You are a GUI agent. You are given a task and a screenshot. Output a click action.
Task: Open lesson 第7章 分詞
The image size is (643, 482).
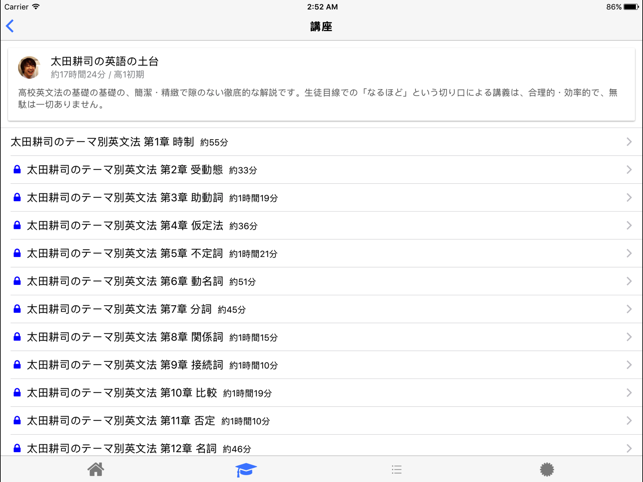pyautogui.click(x=322, y=309)
